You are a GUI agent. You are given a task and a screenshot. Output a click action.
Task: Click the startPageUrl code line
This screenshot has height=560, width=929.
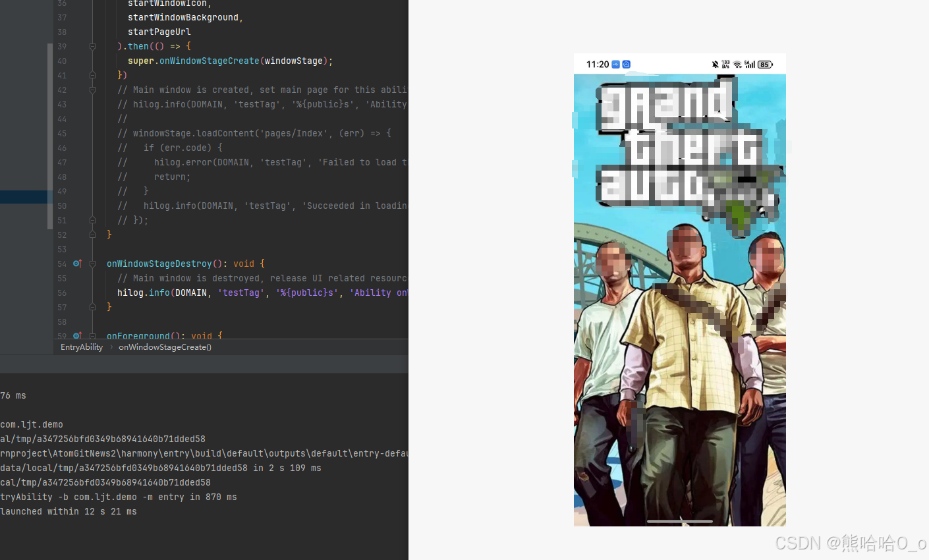pyautogui.click(x=159, y=32)
